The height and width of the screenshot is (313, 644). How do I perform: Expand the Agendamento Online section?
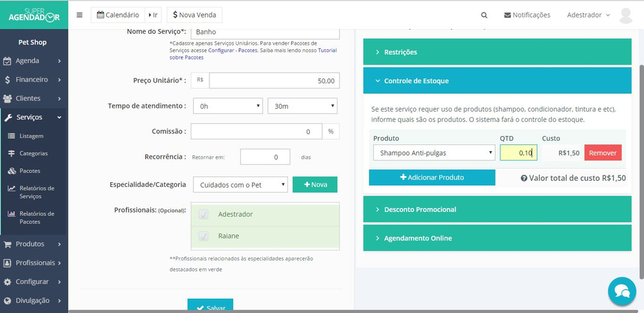pos(498,238)
